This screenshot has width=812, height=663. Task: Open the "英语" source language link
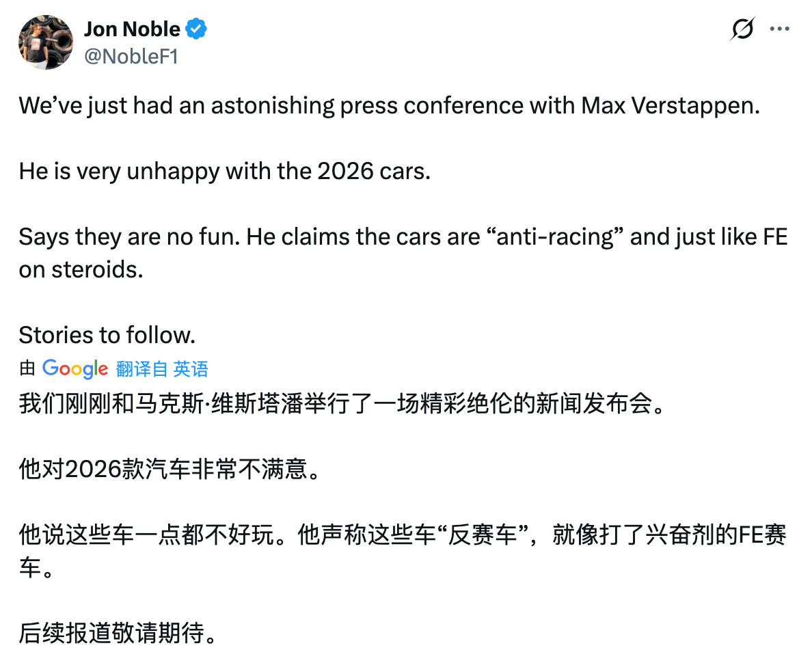191,368
